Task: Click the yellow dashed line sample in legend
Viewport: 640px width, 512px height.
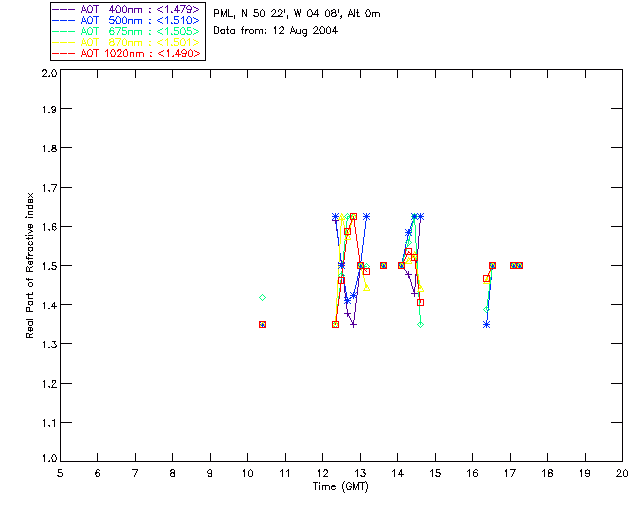Action: [x=64, y=42]
